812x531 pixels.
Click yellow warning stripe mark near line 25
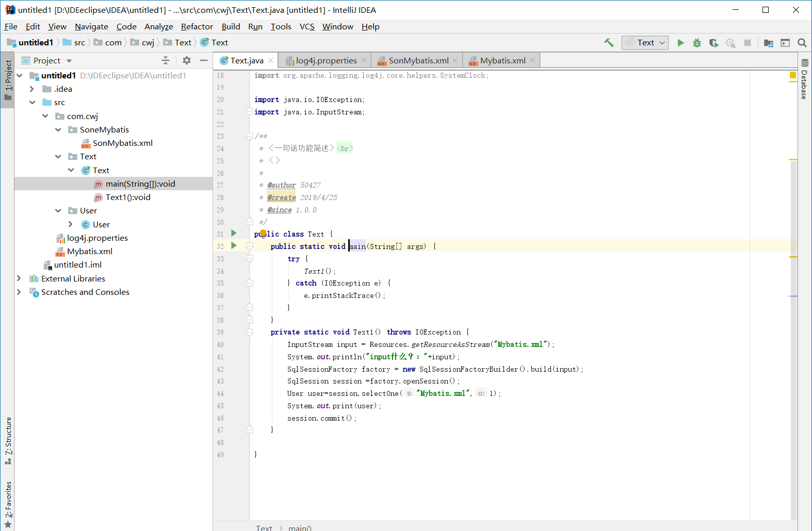pyautogui.click(x=793, y=160)
